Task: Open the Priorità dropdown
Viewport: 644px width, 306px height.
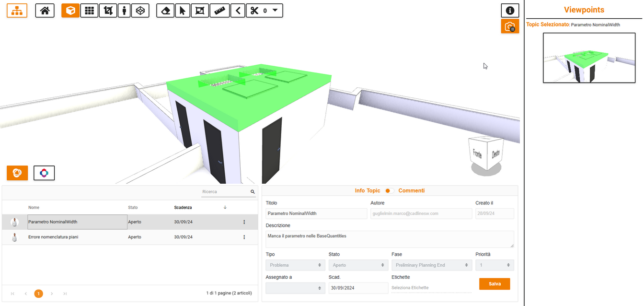Action: pos(495,265)
